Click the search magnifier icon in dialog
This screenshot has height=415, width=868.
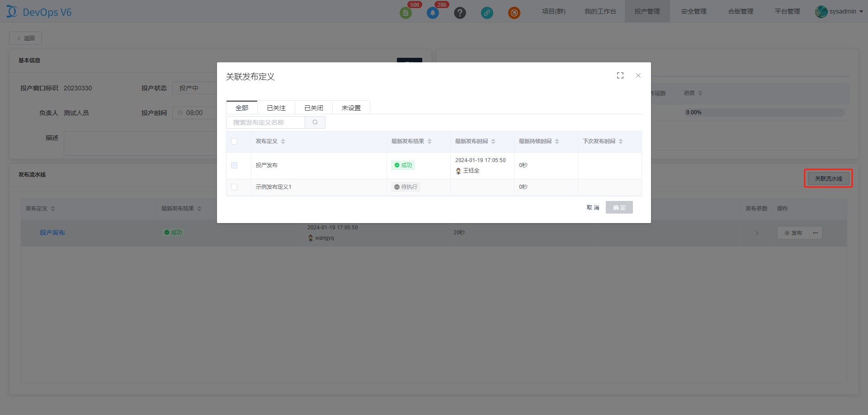[315, 122]
